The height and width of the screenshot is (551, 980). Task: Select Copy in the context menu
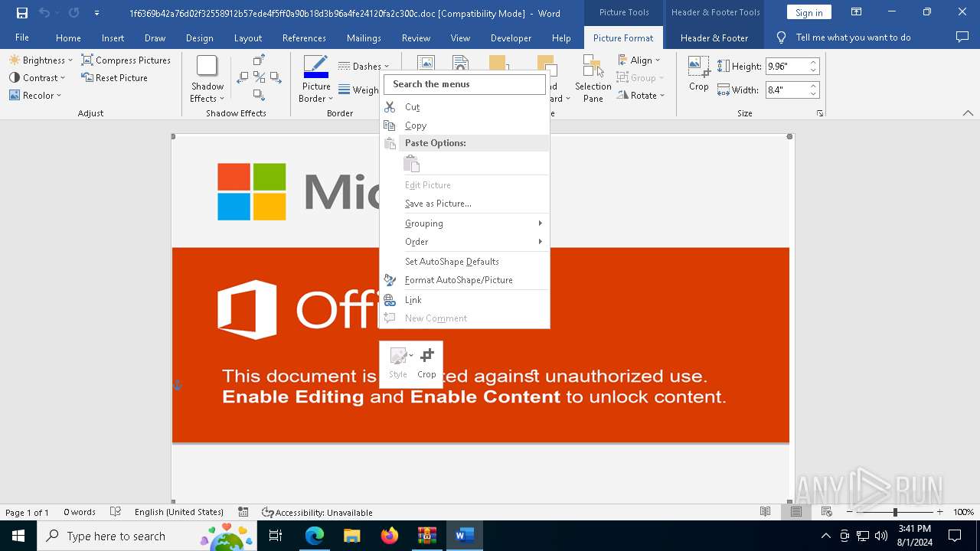tap(465, 126)
